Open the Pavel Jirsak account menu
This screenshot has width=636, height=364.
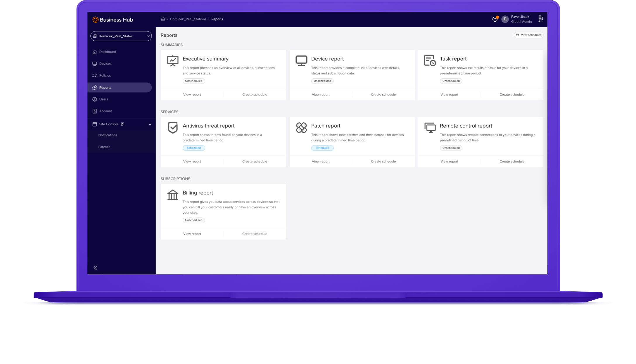521,19
